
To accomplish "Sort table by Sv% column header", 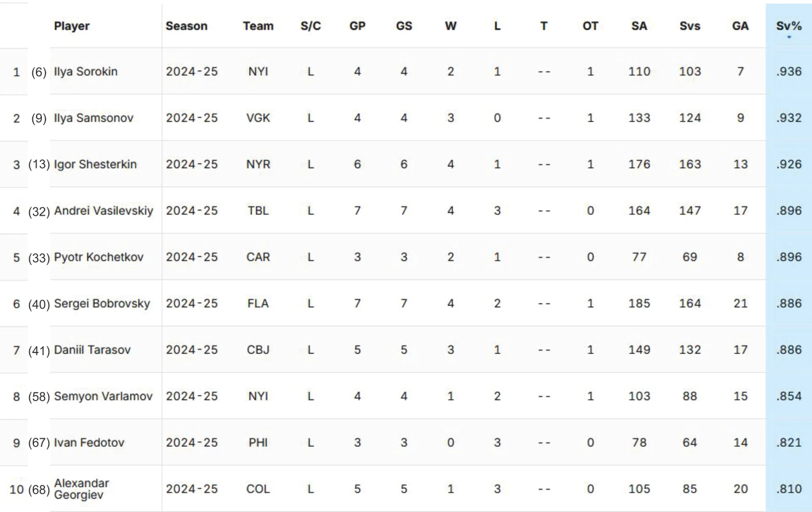I will (789, 26).
